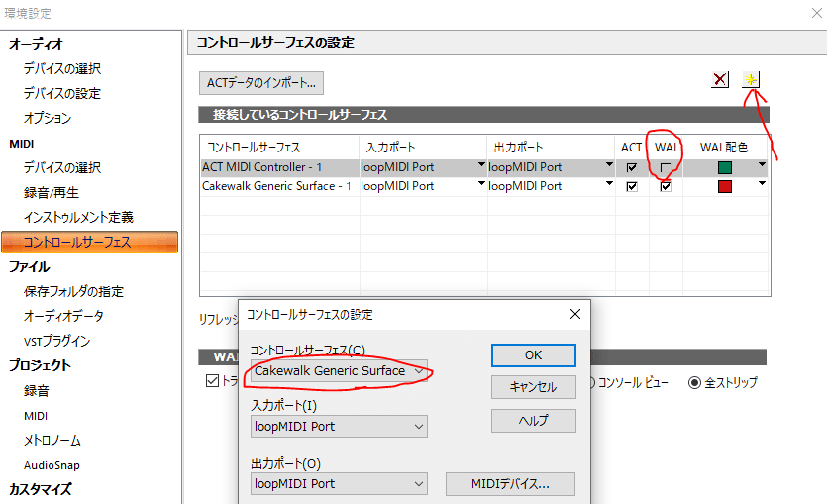Screen dimensions: 827x504
Task: Select オーディオ デバイスの選択 in sidebar
Action: 62,68
